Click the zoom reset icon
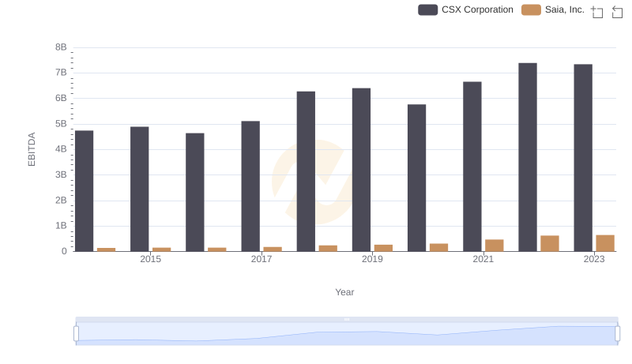 (617, 12)
